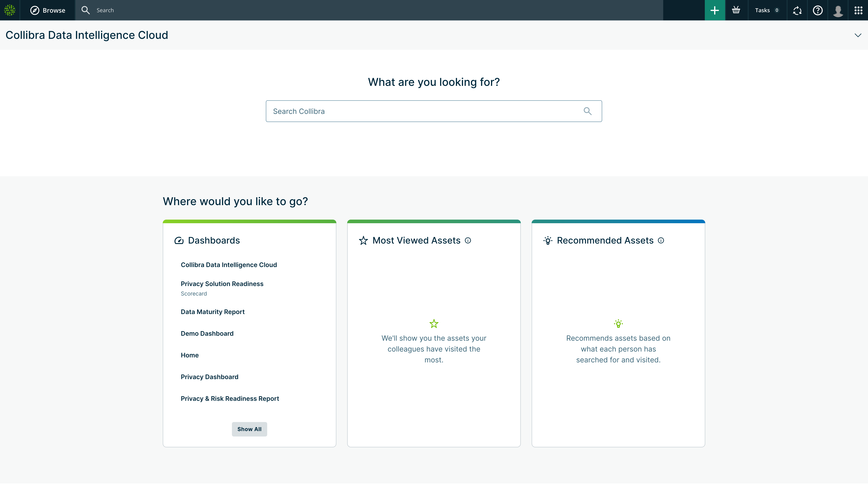Viewport: 868px width, 488px height.
Task: Open the apps waffle grid menu
Action: pos(859,10)
